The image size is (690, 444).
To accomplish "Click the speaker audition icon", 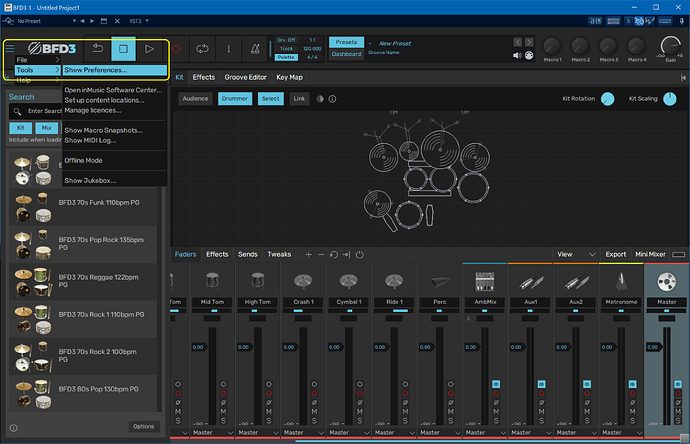I will coord(518,55).
